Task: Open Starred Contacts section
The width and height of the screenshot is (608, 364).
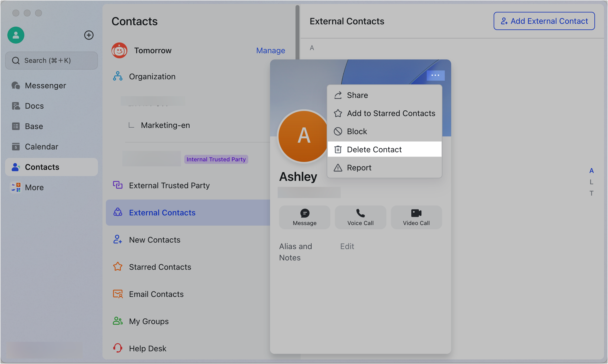Action: pos(160,267)
